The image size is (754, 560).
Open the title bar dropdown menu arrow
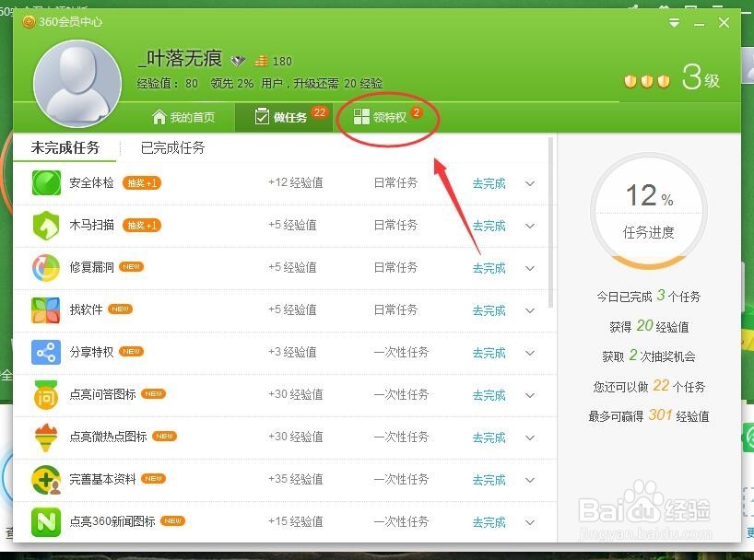point(674,23)
